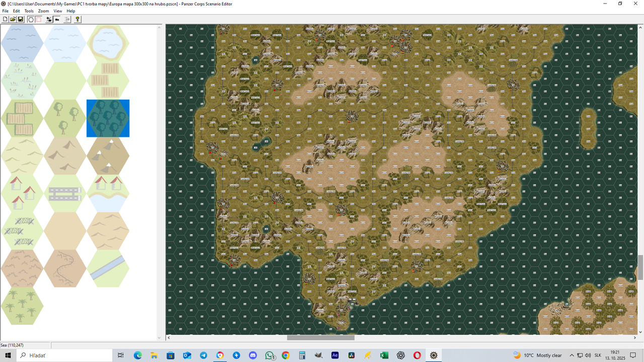
Task: Select the airfield runway terrain tile
Action: [65, 193]
